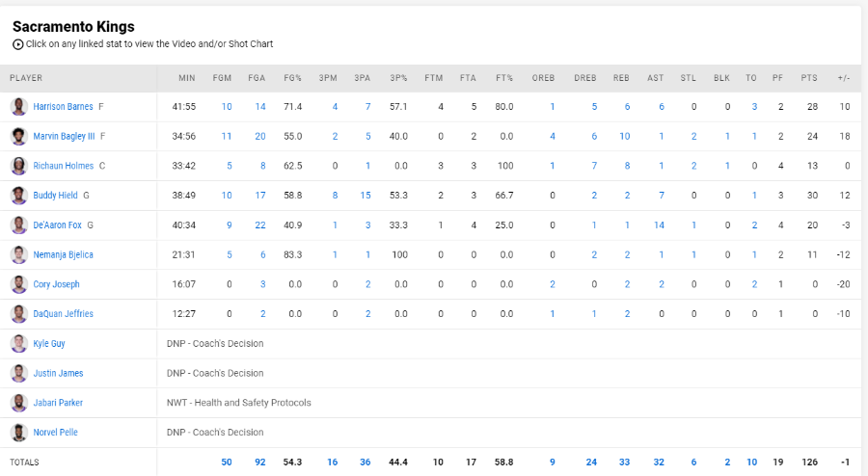Open Cory Joseph player link
868x476 pixels.
tap(57, 284)
